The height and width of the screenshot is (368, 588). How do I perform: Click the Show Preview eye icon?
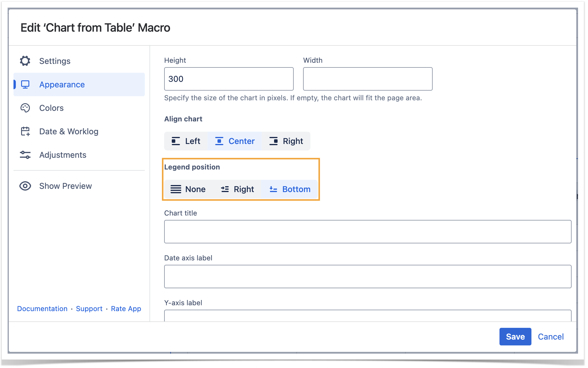tap(25, 186)
